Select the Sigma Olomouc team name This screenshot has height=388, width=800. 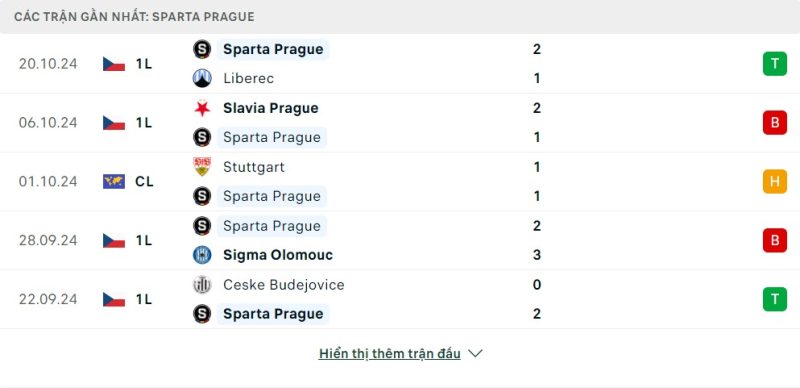(x=278, y=255)
